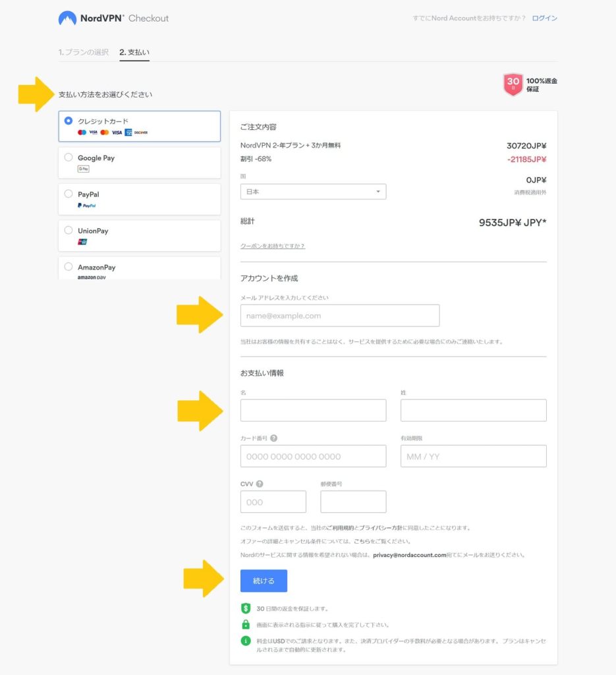
Task: Click the UnionPay card logo
Action: (82, 242)
